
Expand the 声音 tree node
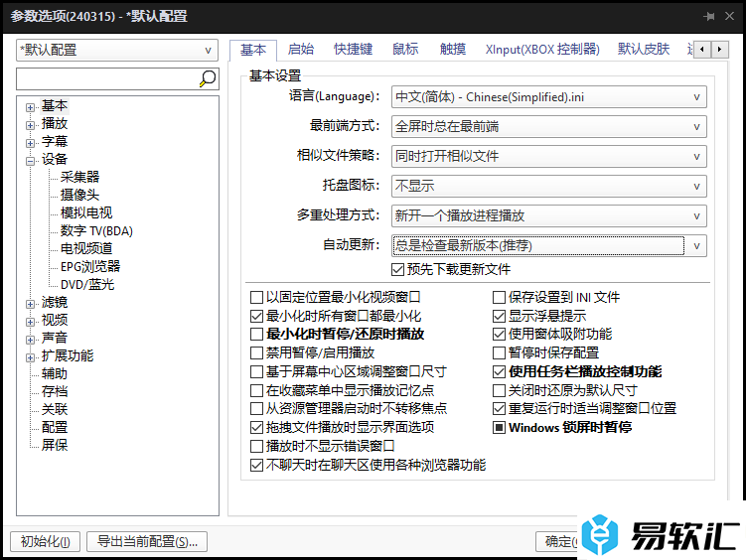30,340
